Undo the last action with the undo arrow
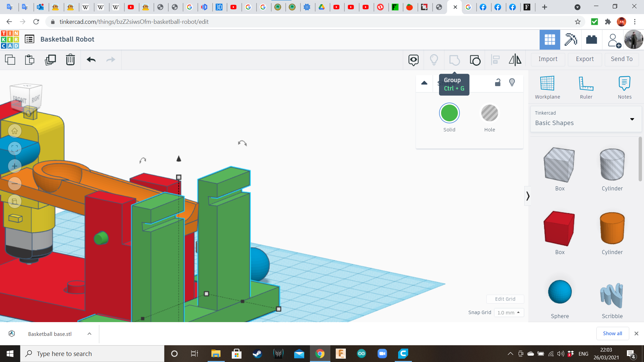 click(91, 60)
